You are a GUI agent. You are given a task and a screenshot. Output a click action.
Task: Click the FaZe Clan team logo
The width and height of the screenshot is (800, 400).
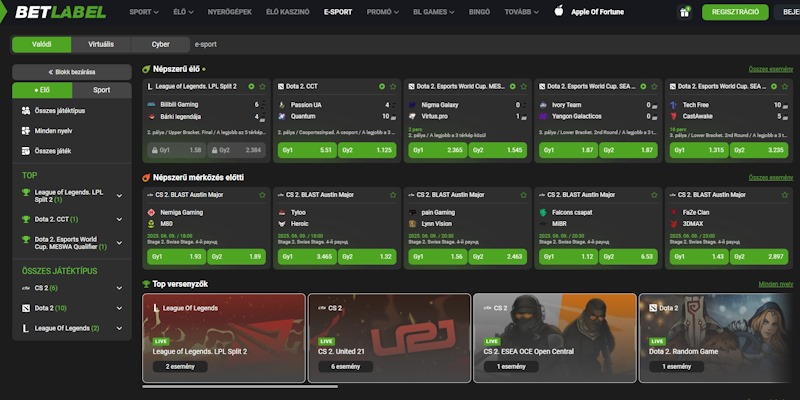tap(673, 212)
